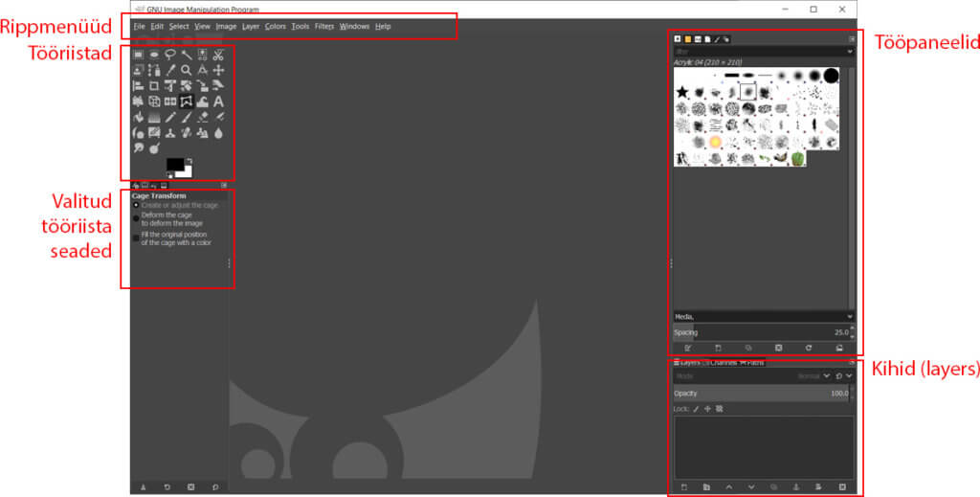Choose the Align tool
980x497 pixels.
[138, 85]
